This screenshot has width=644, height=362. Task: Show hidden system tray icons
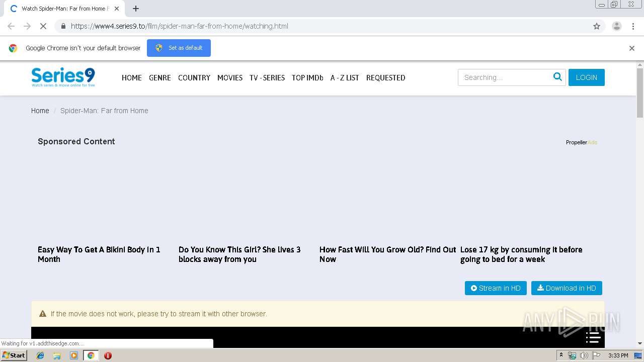coord(561,355)
